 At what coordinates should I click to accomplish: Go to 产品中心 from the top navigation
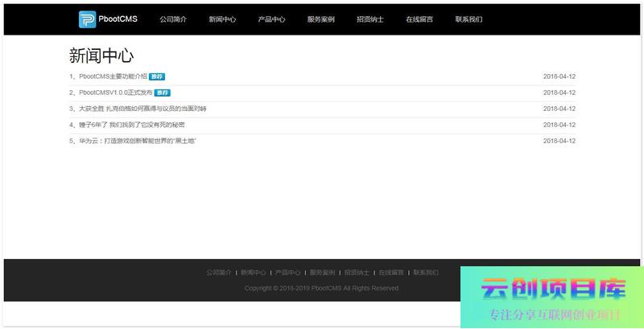coord(271,19)
